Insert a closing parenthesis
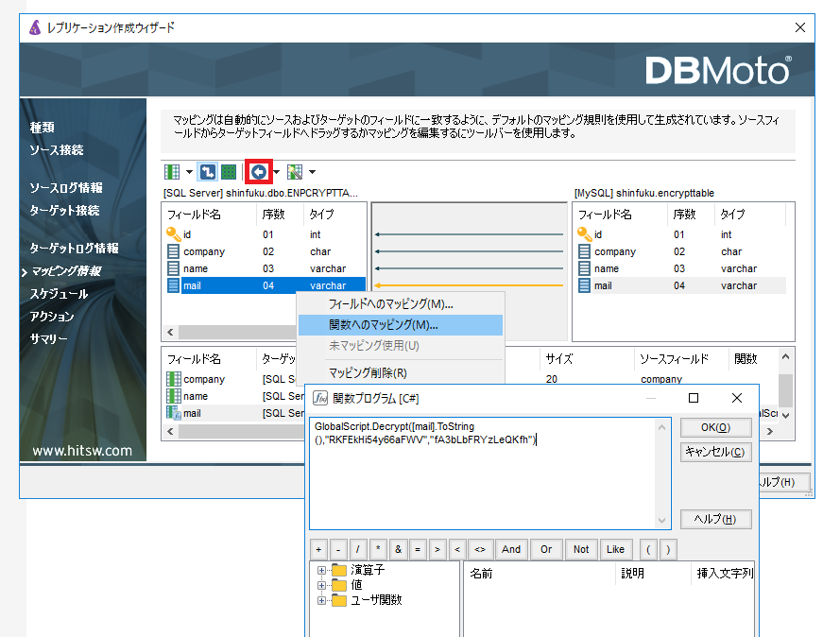Screen dimensions: 840x637 [x=668, y=549]
